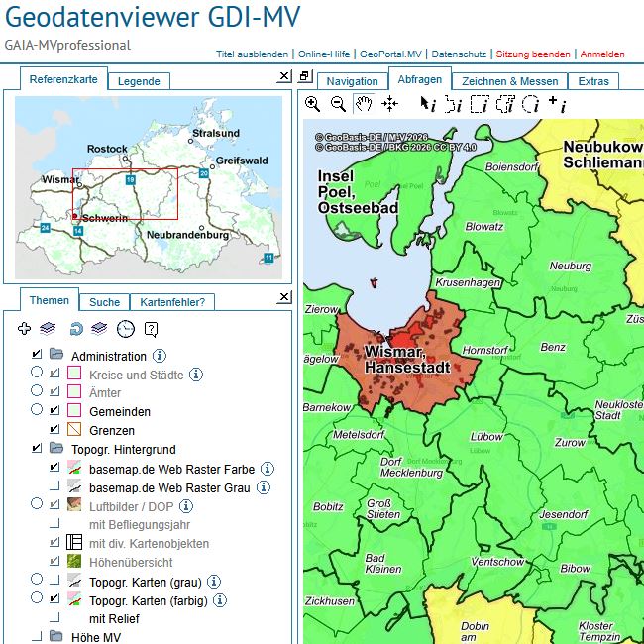Open the themes help question icon
Image resolution: width=644 pixels, height=644 pixels.
[152, 329]
